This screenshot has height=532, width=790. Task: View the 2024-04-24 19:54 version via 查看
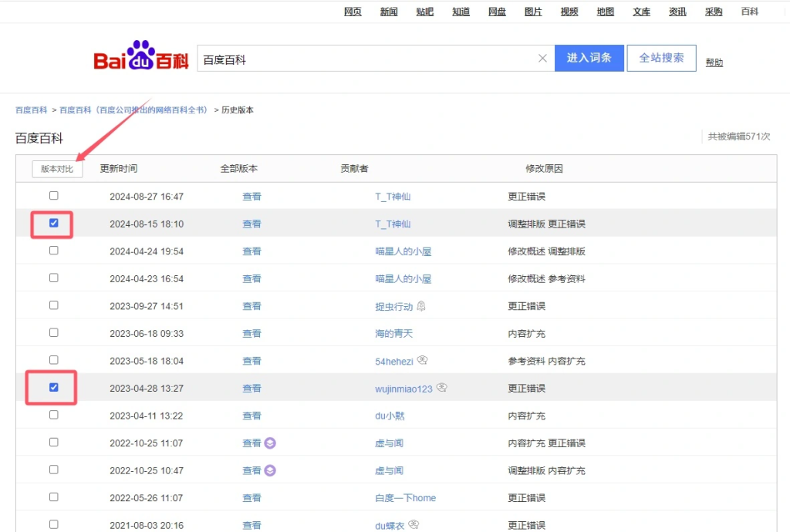(x=252, y=251)
